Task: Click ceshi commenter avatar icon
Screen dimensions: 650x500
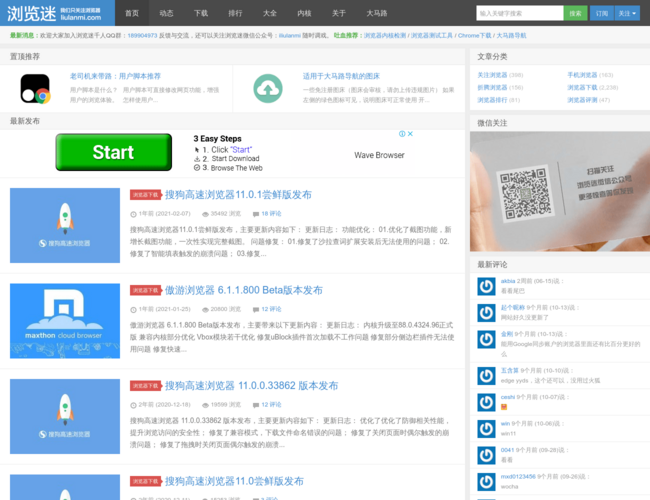Action: point(486,402)
